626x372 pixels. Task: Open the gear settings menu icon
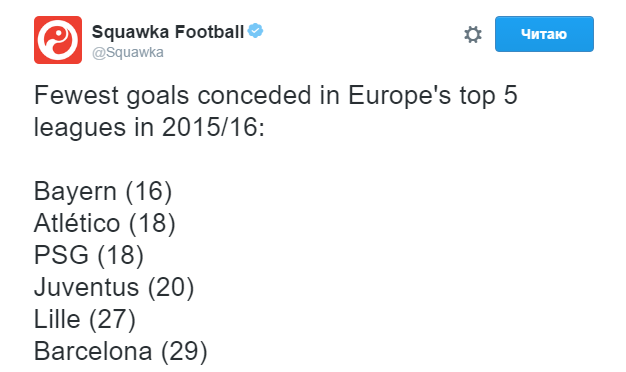coord(473,34)
